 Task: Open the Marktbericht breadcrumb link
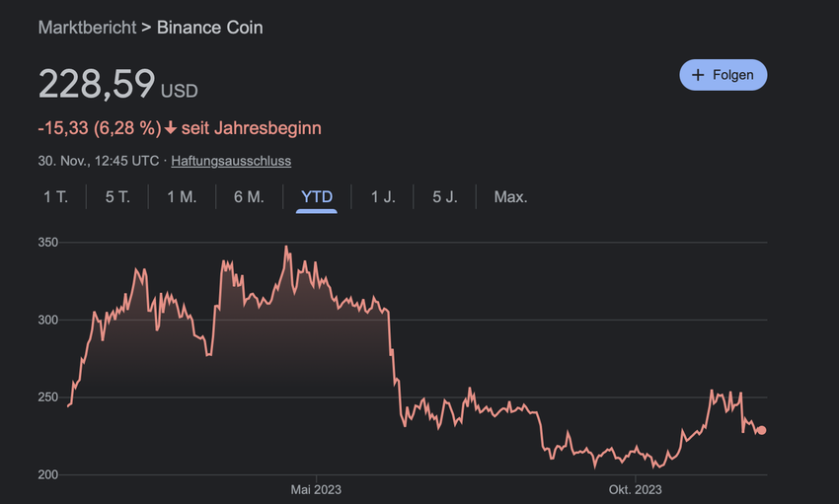[87, 27]
